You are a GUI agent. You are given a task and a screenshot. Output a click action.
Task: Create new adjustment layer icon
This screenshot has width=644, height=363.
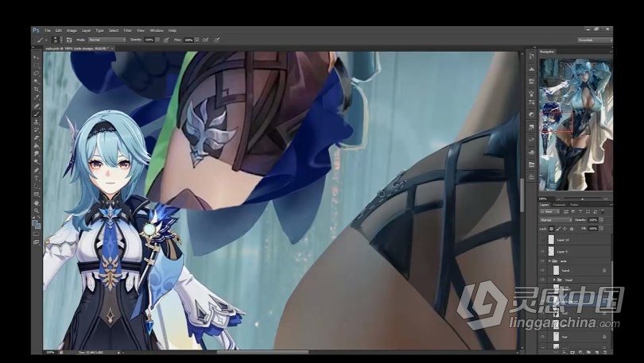pos(580,353)
